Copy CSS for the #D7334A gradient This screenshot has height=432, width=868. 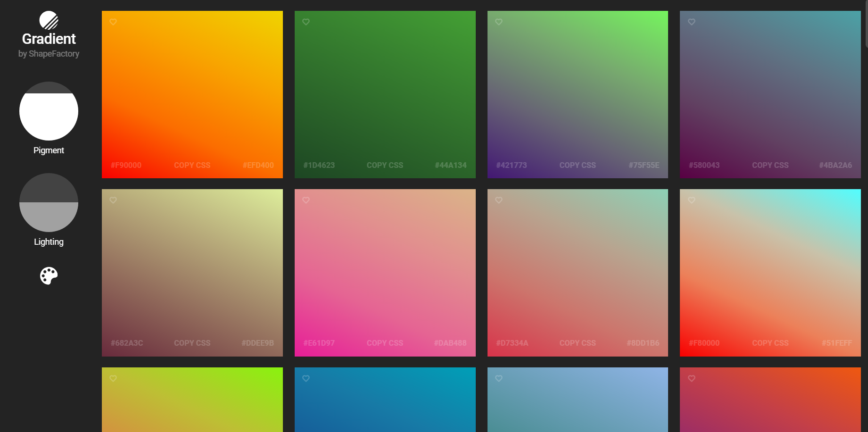tap(578, 343)
